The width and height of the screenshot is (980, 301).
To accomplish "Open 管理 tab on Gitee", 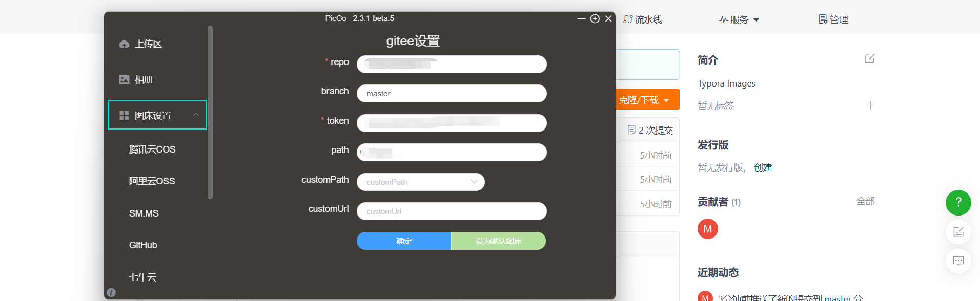I will [x=833, y=19].
